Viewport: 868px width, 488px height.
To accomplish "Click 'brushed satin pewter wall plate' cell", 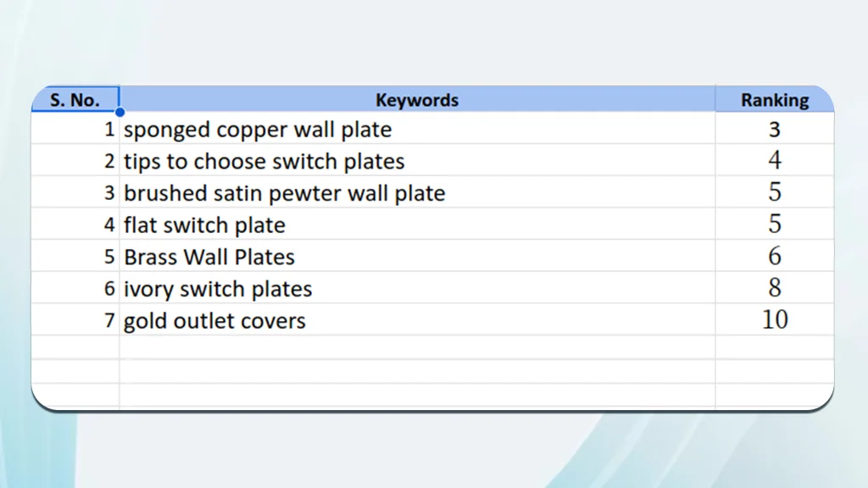I will (x=417, y=192).
